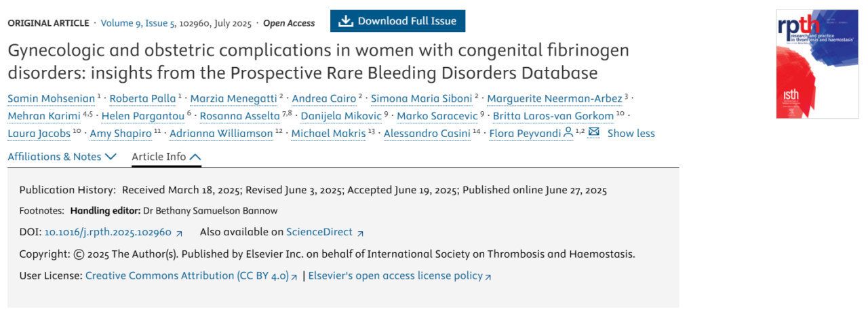Open author Samin Mohsenian's profile

click(51, 99)
